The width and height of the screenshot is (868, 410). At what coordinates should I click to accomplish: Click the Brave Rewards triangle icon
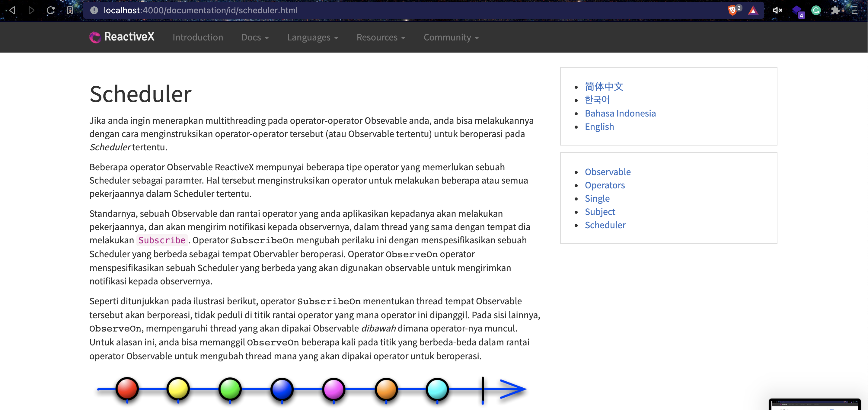pos(752,11)
